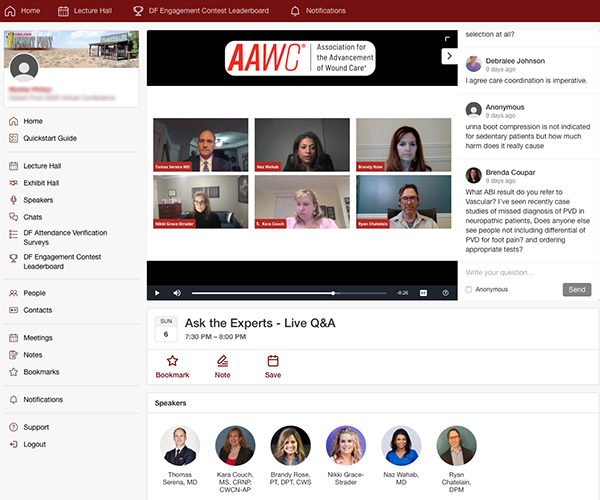600x500 pixels.
Task: Open Speakers from the sidebar
Action: click(38, 200)
